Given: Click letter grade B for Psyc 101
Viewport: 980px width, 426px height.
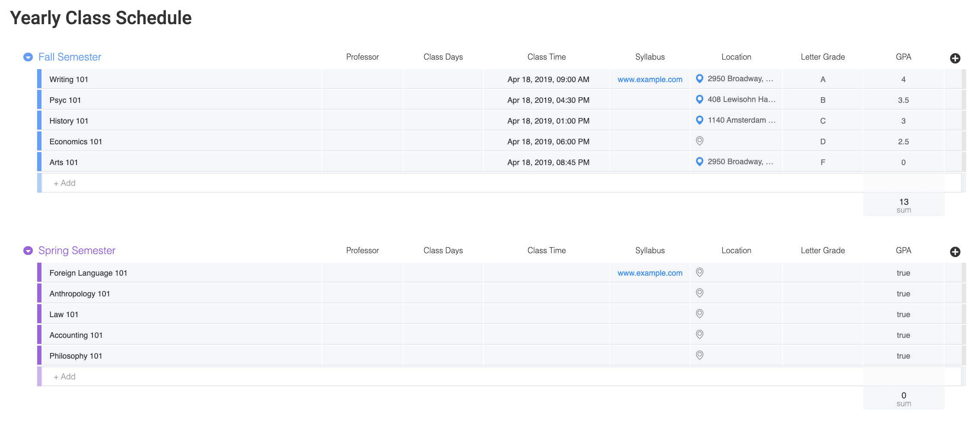Looking at the screenshot, I should 823,100.
